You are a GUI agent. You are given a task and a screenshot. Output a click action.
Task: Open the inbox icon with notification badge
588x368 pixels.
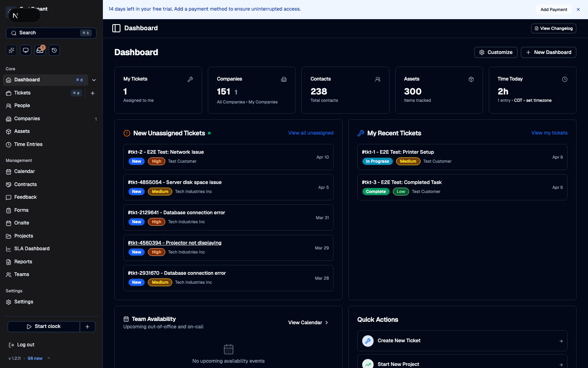coord(40,50)
